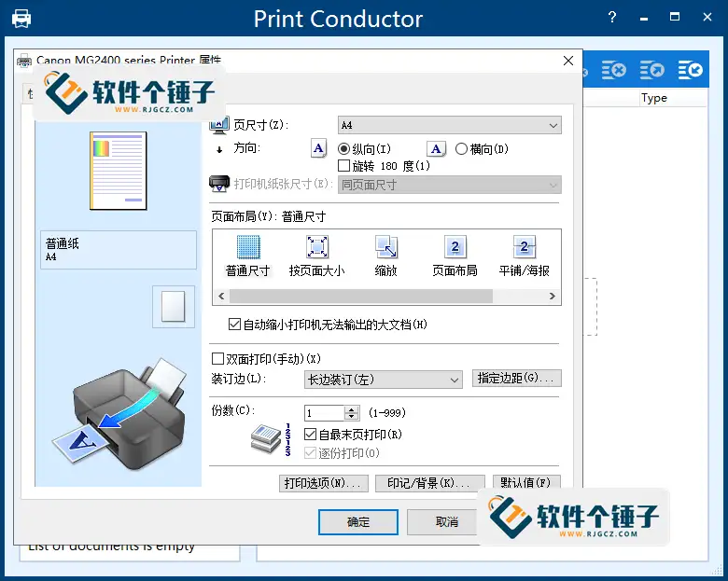Screen dimensions: 728x581
Task: Choose the 平铺/海报 tiling poster layout
Action: (525, 247)
